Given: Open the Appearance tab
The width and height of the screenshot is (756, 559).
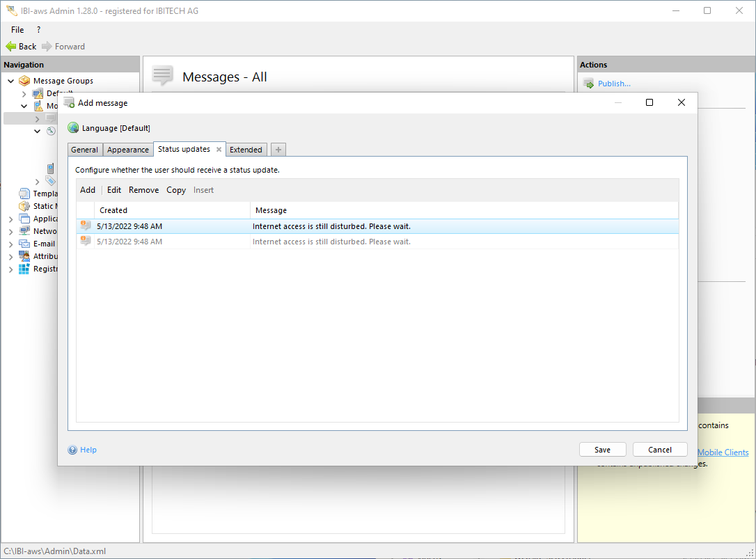Looking at the screenshot, I should (128, 150).
